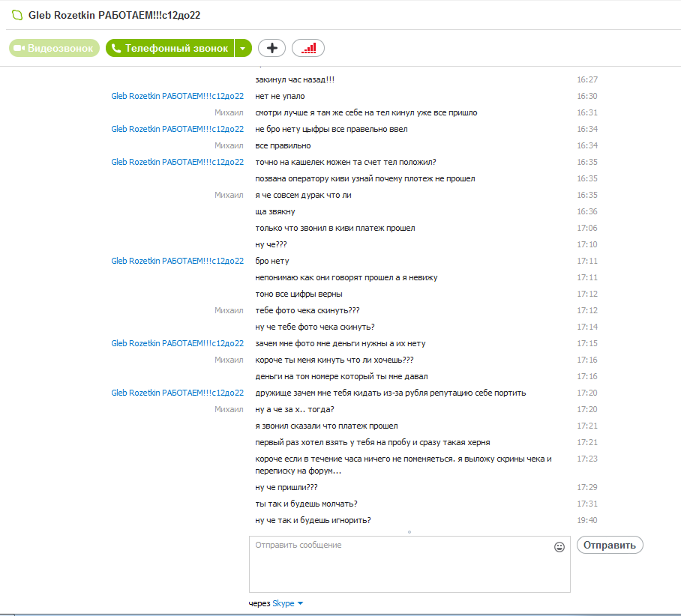Click message 'тебе фото чека скинуть???'
681x616 pixels.
point(307,311)
